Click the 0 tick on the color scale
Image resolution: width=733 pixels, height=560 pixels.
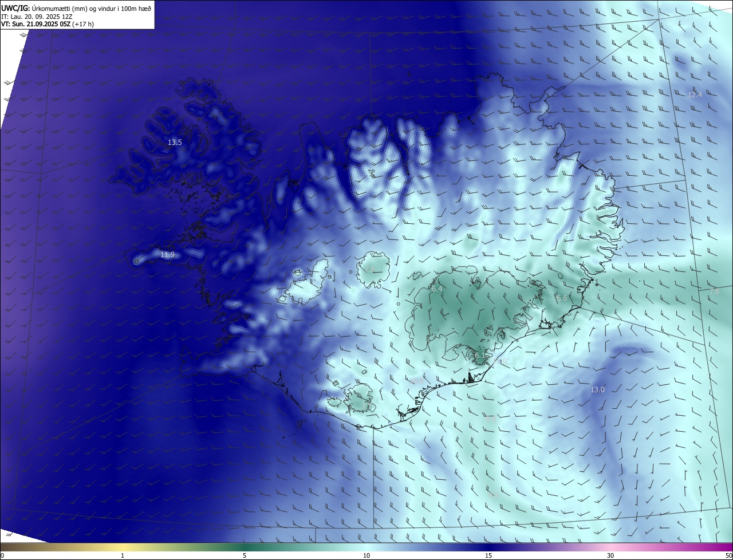[2, 555]
